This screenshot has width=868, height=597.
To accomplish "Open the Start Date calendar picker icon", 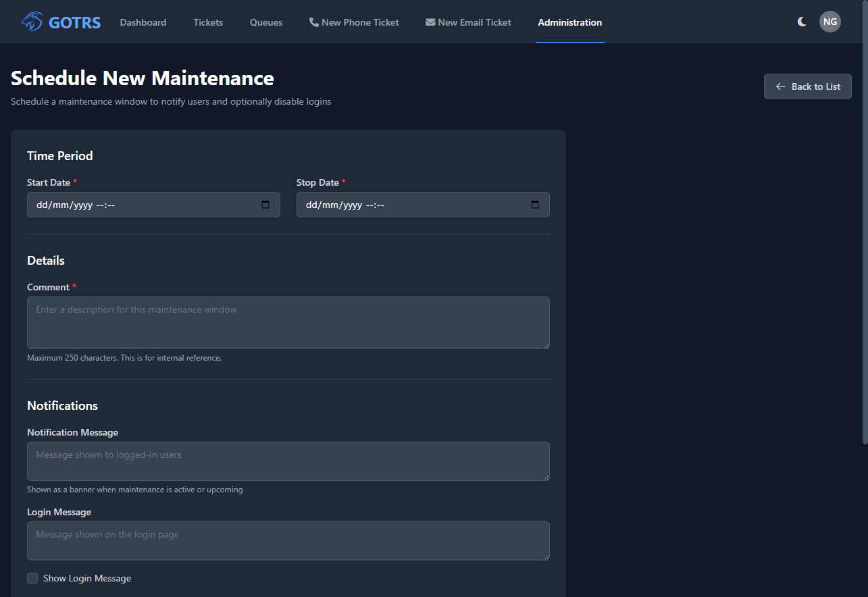I will (265, 204).
